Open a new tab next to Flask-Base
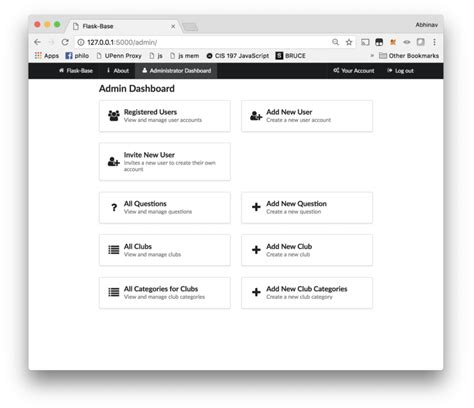474x408 pixels. click(x=190, y=27)
